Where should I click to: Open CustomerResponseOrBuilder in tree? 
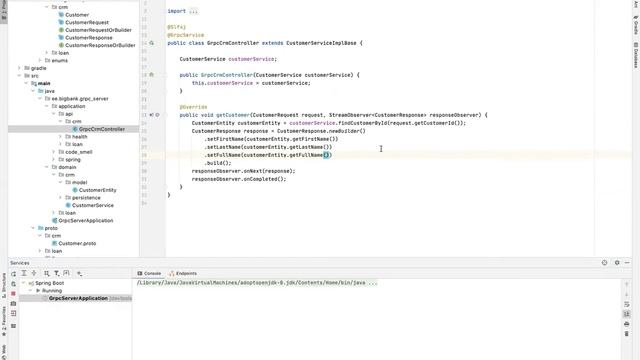[100, 45]
